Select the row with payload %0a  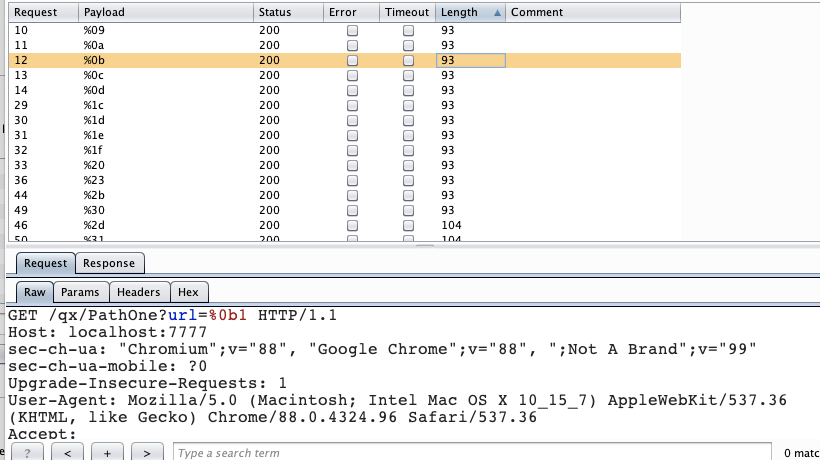[x=345, y=45]
